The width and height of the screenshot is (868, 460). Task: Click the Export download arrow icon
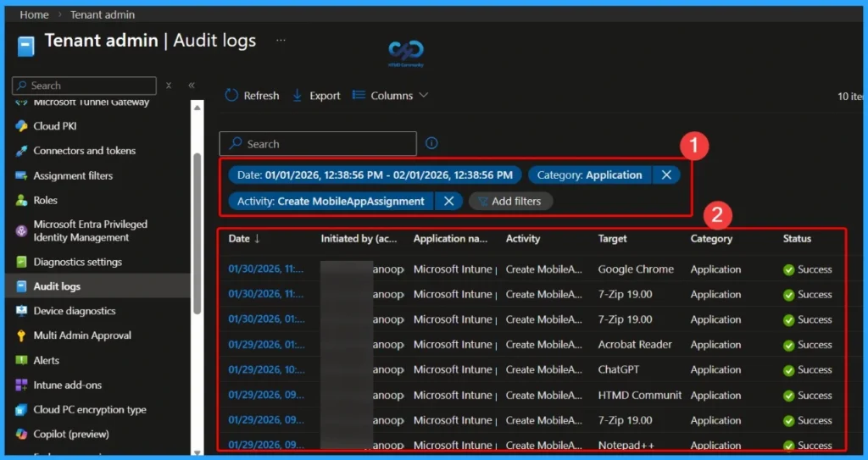tap(298, 95)
